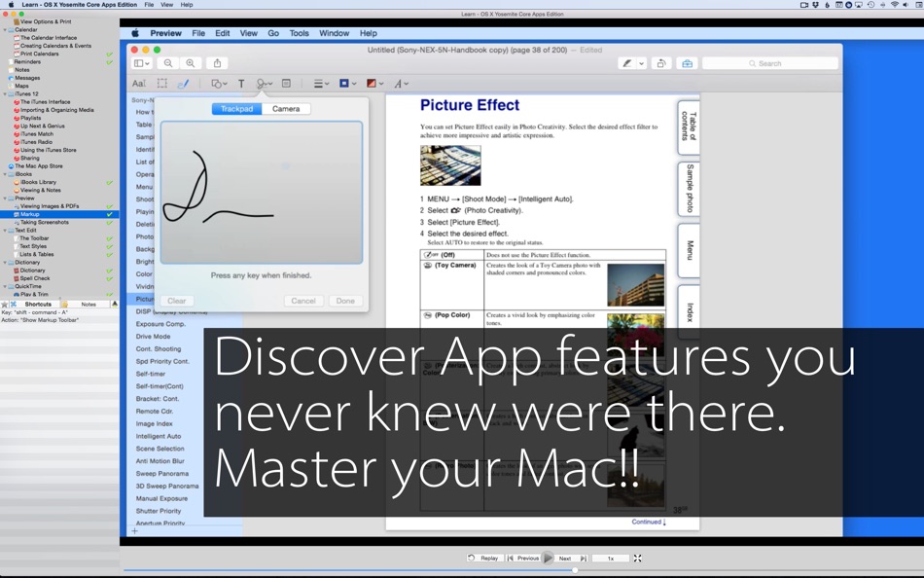Toggle completed checkmark beside Print Calendars

tap(110, 54)
